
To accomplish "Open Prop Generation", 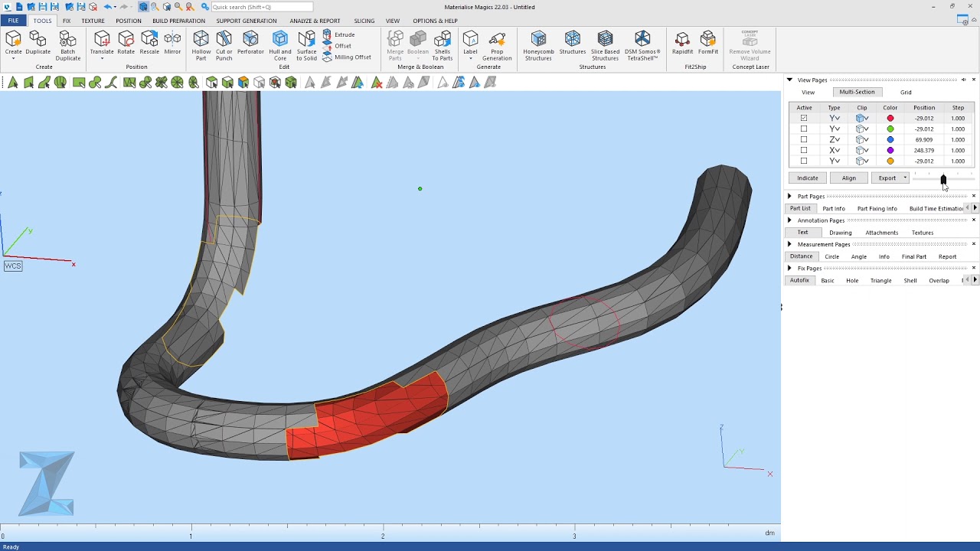I will point(497,46).
